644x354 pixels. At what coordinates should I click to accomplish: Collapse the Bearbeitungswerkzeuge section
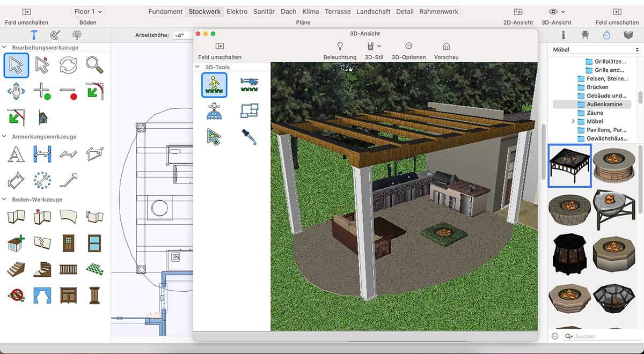click(5, 48)
